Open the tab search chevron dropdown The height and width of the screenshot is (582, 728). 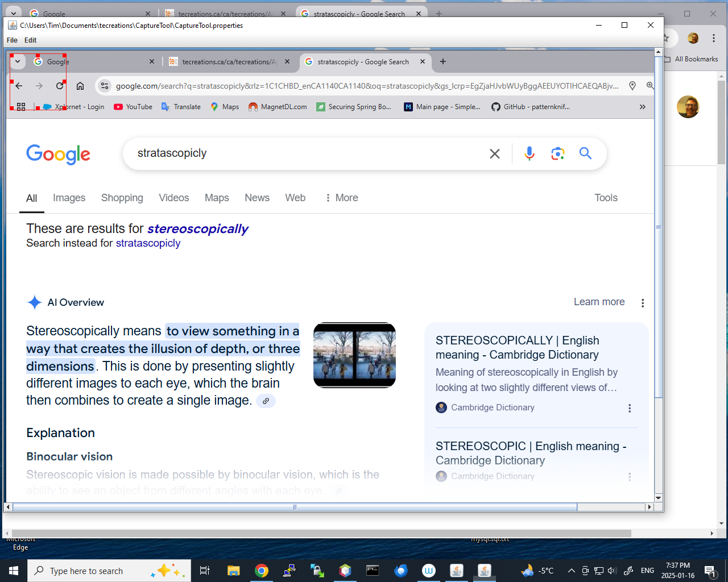[18, 61]
